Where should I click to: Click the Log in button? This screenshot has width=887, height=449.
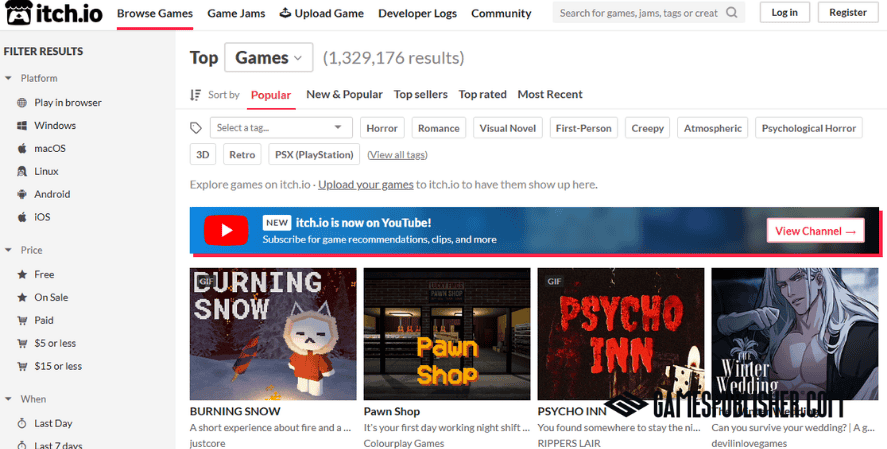point(785,12)
